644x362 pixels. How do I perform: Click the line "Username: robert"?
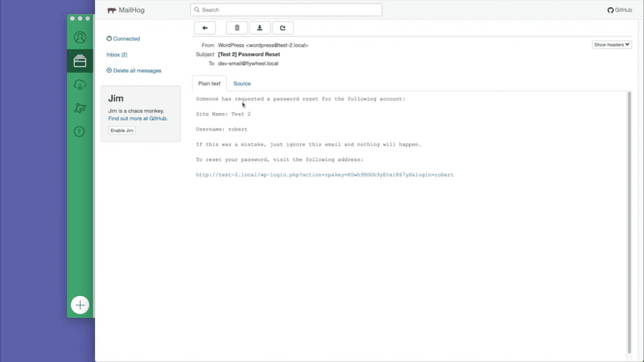[221, 129]
